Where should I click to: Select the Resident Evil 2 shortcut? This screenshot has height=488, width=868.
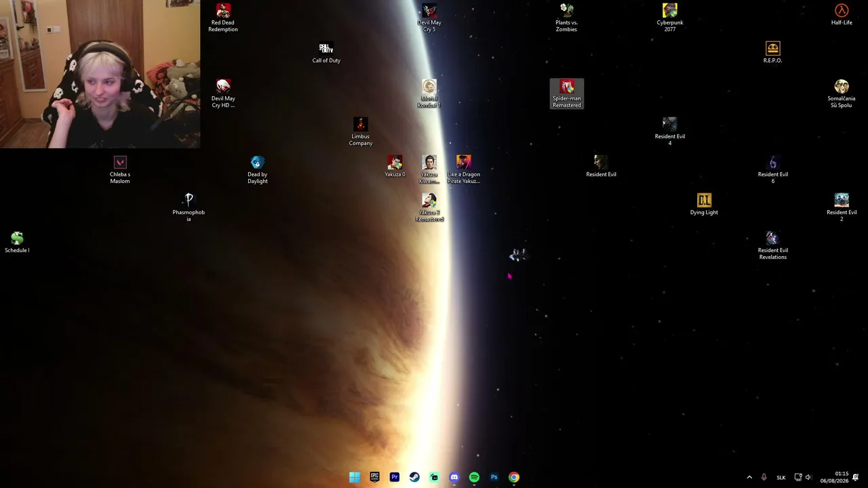842,207
